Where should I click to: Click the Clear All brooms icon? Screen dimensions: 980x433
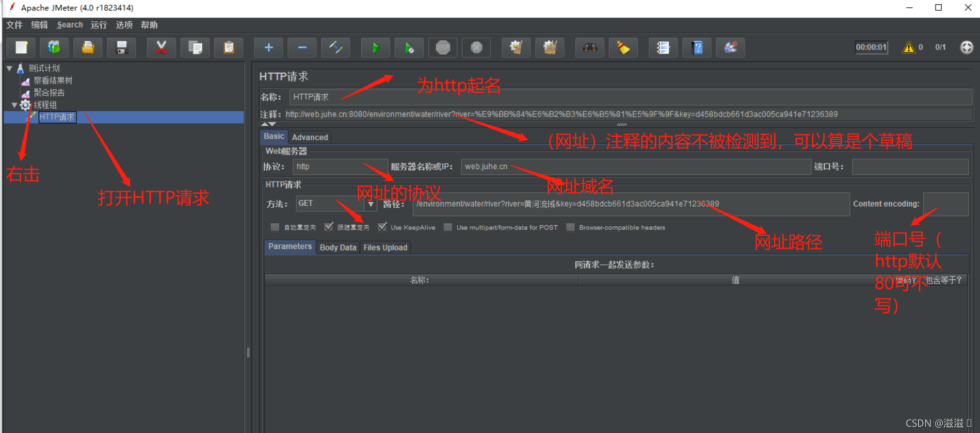coord(550,47)
